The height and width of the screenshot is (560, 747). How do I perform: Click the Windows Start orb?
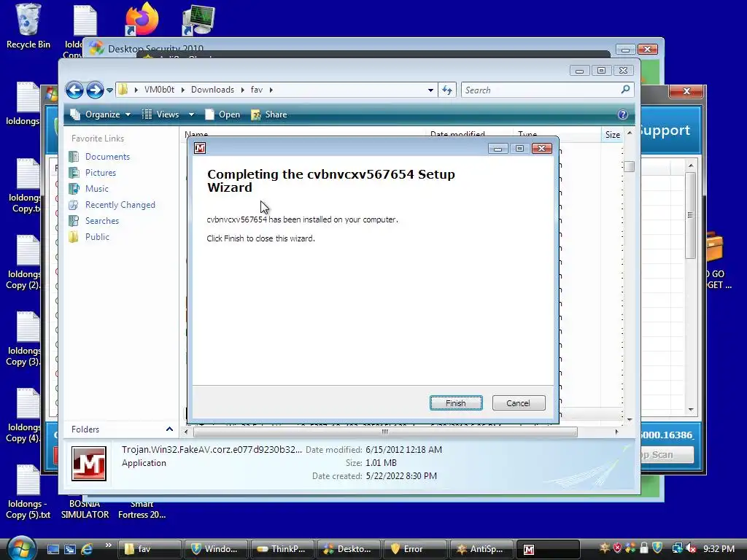21,548
